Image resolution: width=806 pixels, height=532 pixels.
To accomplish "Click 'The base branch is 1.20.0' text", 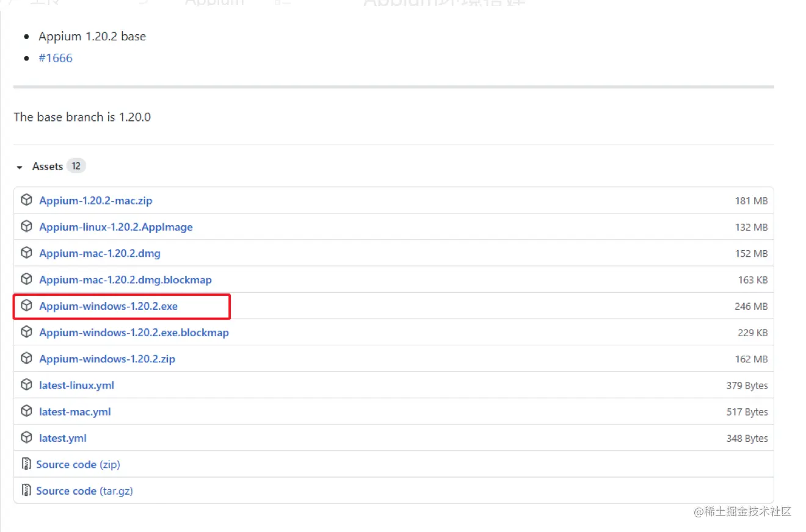I will click(82, 117).
